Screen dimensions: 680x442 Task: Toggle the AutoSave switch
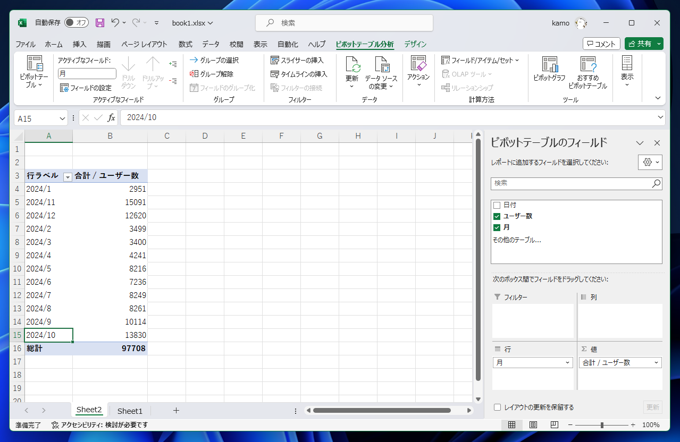[77, 23]
